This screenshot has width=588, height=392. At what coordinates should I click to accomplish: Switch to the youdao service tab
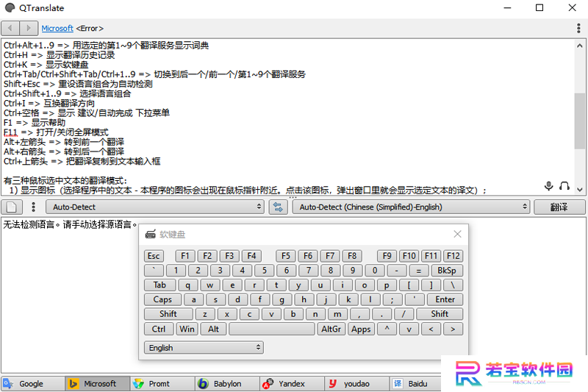357,384
